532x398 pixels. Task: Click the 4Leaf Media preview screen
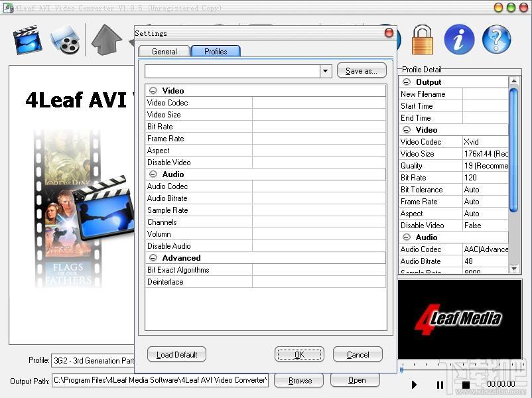(460, 319)
